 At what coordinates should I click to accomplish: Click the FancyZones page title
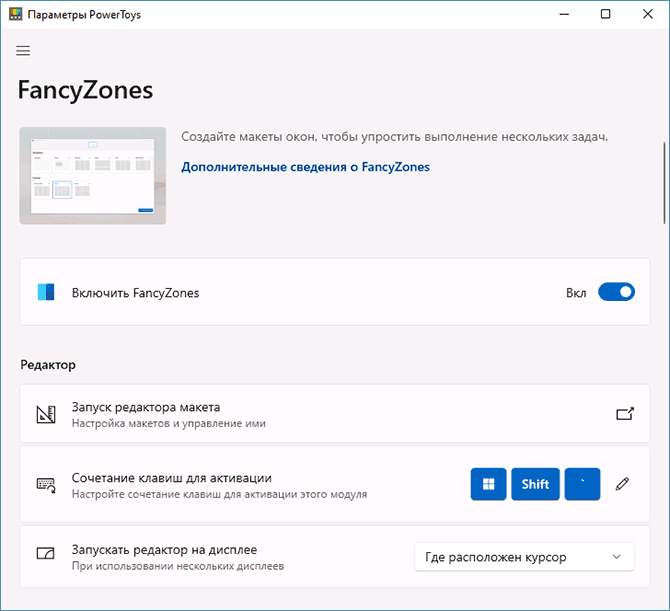85,90
